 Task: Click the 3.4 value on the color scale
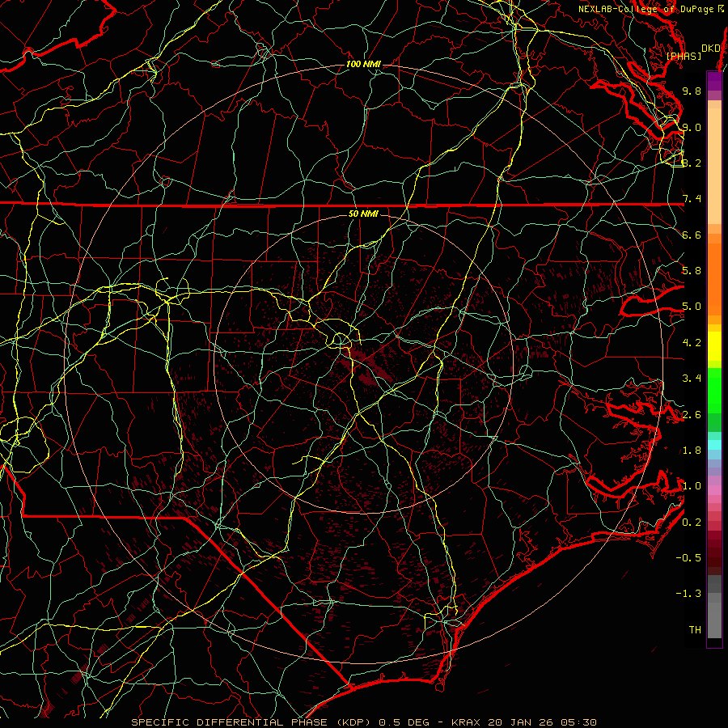pyautogui.click(x=692, y=379)
